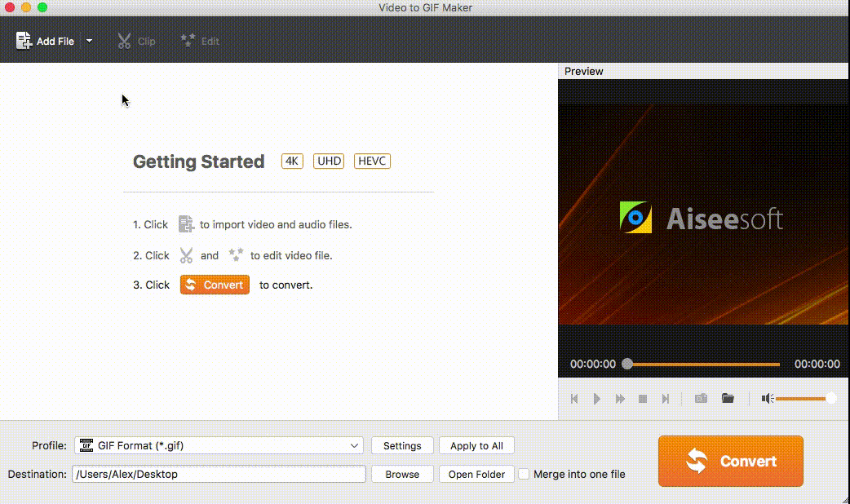Click the Destination path field
Viewport: 850px width, 504px height.
point(219,474)
